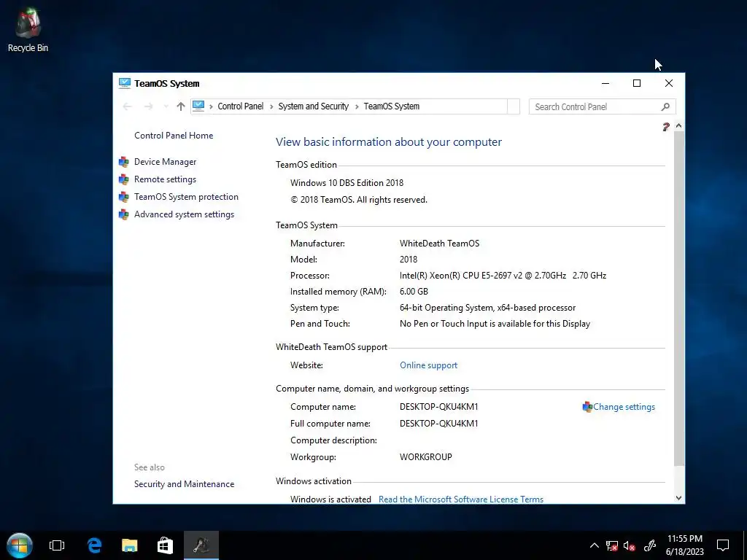
Task: Open TeamOS System protection link
Action: [x=186, y=197]
